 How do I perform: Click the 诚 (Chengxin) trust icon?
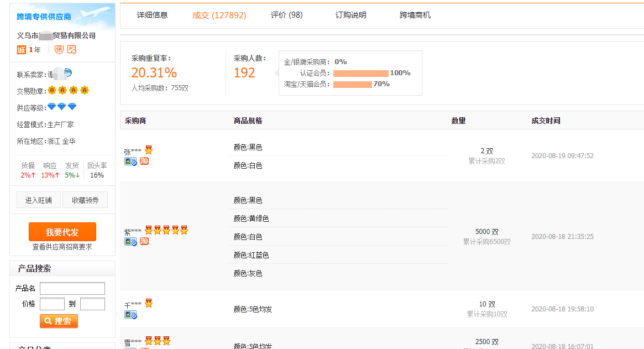(x=21, y=49)
